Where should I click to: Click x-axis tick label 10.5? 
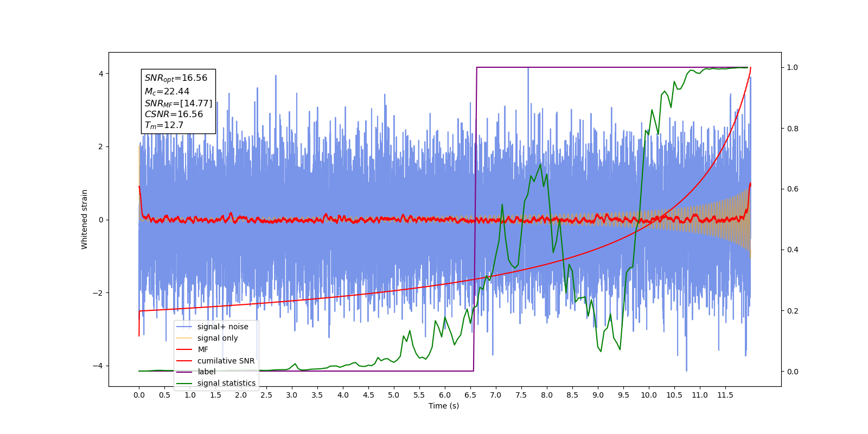[x=674, y=395]
